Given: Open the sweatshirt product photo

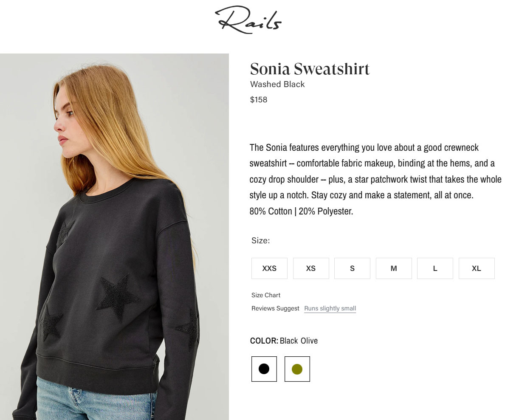Looking at the screenshot, I should pyautogui.click(x=114, y=237).
